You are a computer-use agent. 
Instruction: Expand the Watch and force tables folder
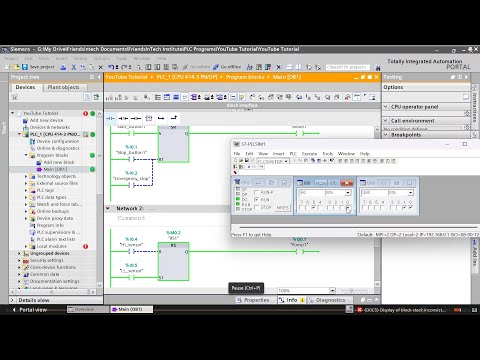[x=26, y=204]
